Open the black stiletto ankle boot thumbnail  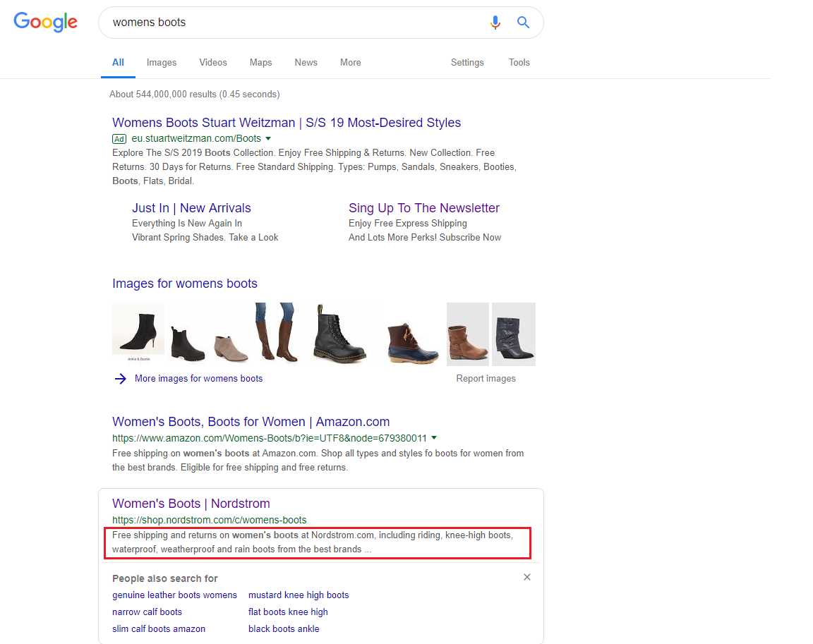pos(138,333)
